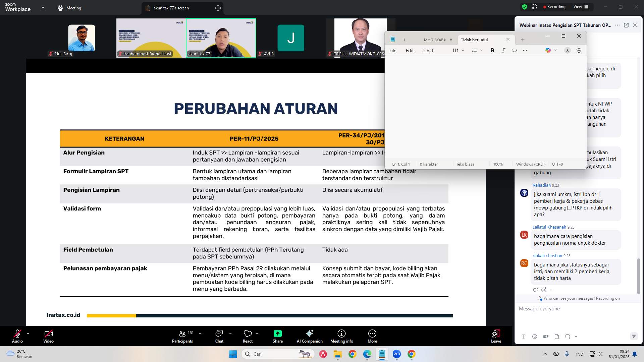Toggle bulleted list formatting in Notepad
The width and height of the screenshot is (644, 362).
point(474,50)
